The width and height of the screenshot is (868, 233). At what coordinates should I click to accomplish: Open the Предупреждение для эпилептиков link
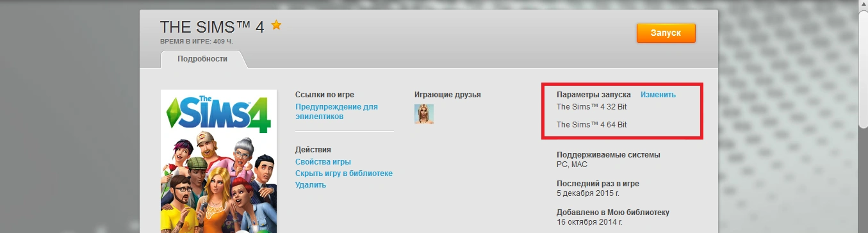[x=336, y=111]
